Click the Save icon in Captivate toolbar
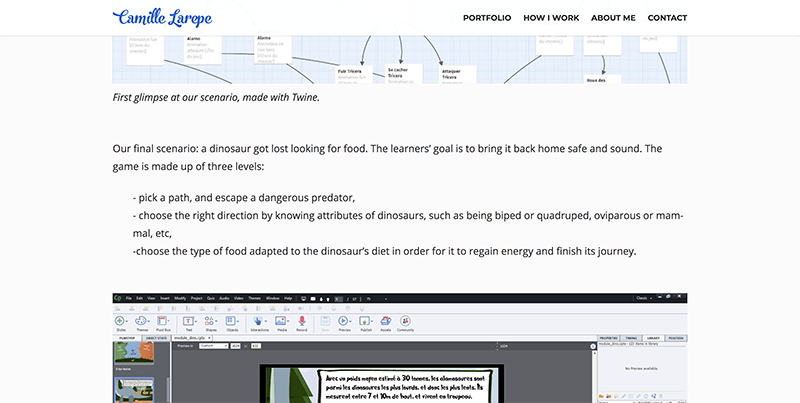 325,321
